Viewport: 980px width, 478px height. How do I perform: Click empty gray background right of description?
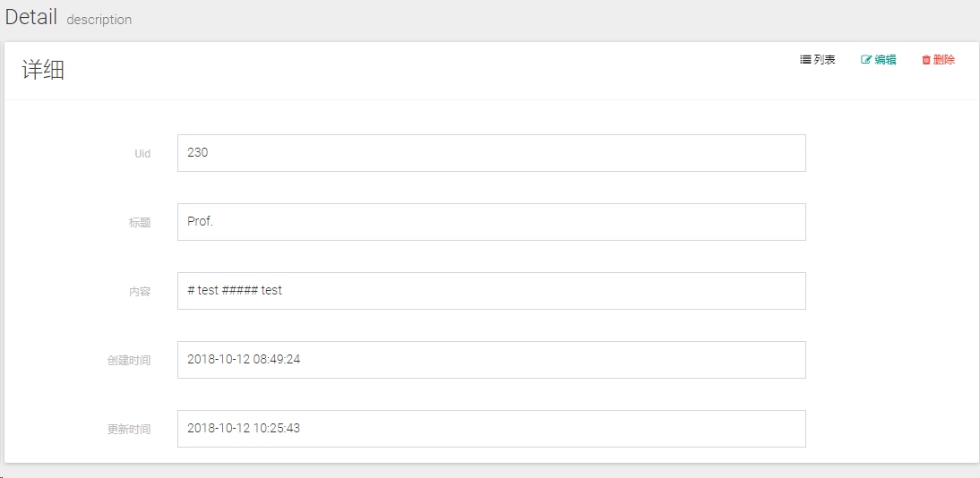pos(550,20)
